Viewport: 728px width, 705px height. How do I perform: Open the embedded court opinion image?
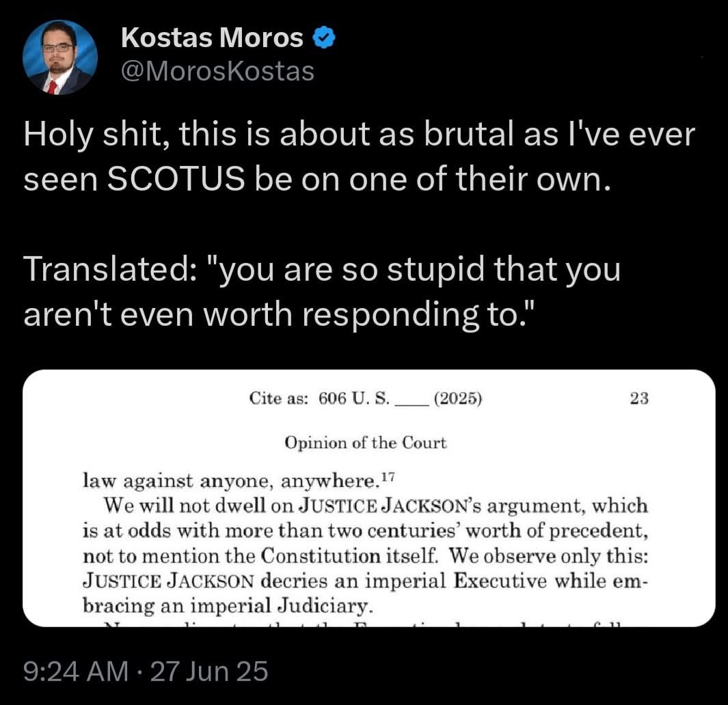click(369, 498)
